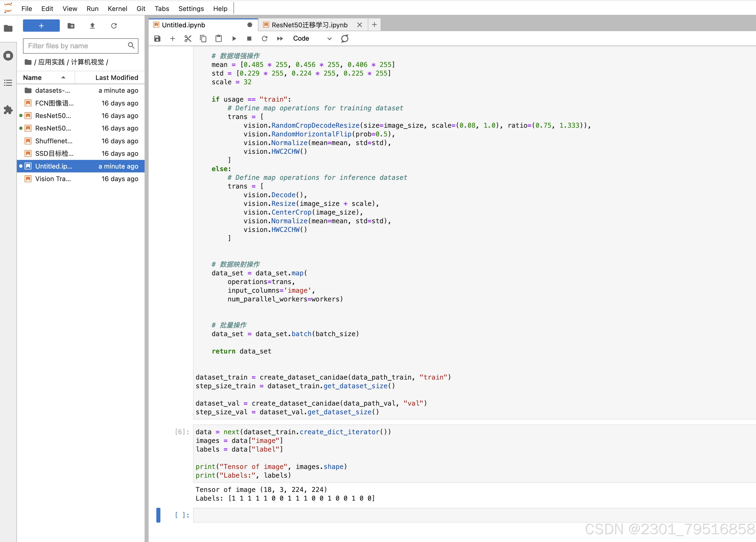The width and height of the screenshot is (756, 542).
Task: Open the extension manager sidebar icon
Action: [8, 110]
